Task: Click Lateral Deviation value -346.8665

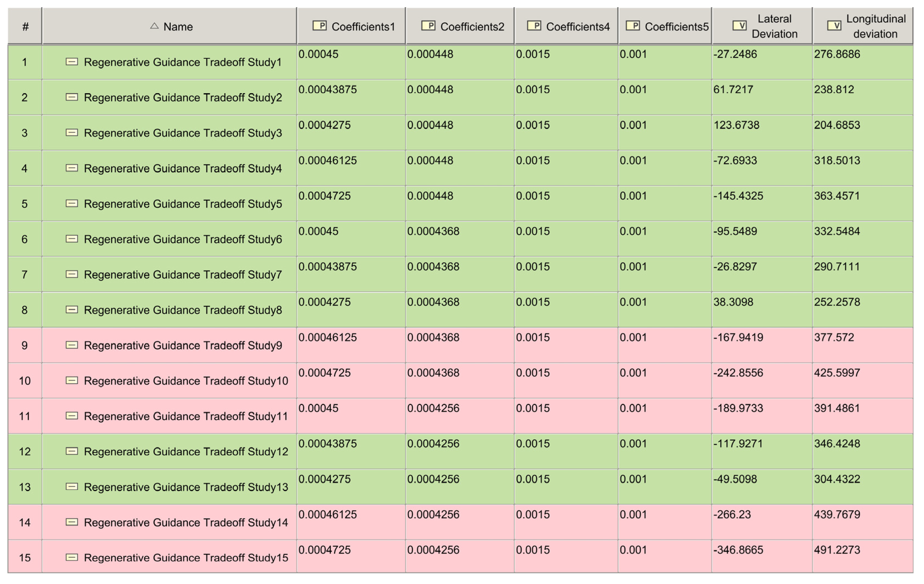Action: tap(738, 550)
